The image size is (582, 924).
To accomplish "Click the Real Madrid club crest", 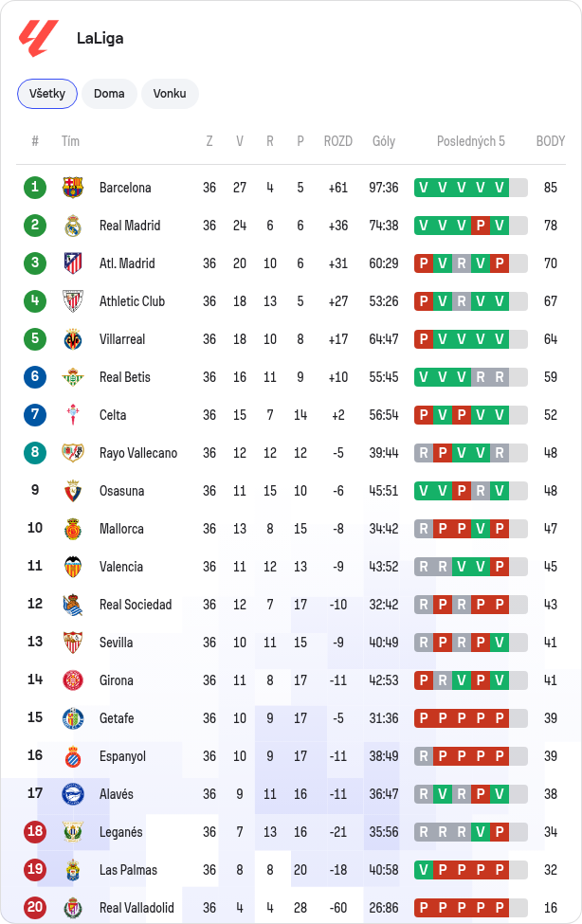I will [x=73, y=226].
